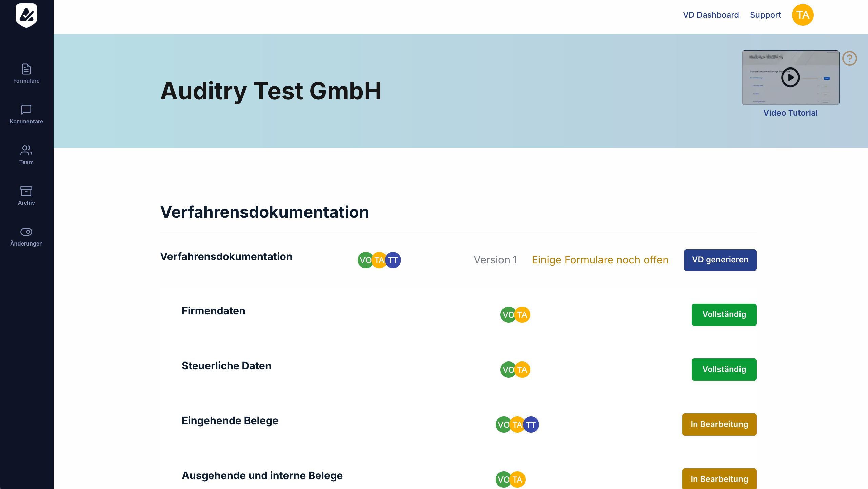Open the Änderungen sidebar item
The height and width of the screenshot is (489, 868).
coord(26,236)
